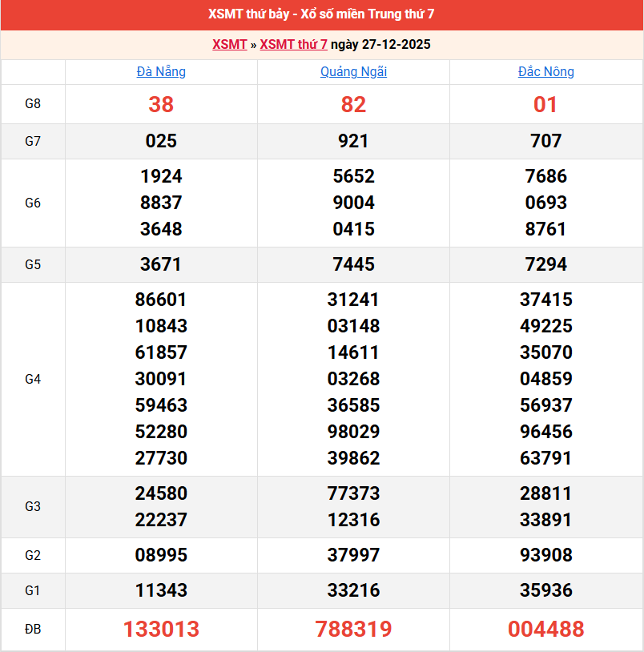Select the Đà Nẵng column header

click(161, 71)
